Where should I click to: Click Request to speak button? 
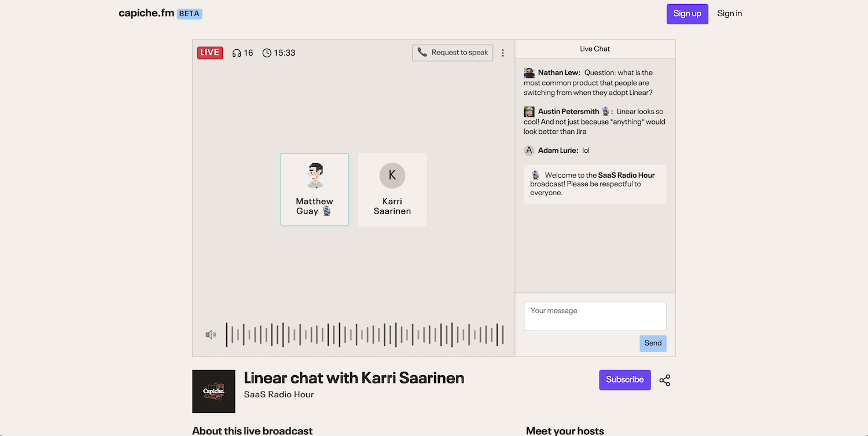pyautogui.click(x=453, y=53)
